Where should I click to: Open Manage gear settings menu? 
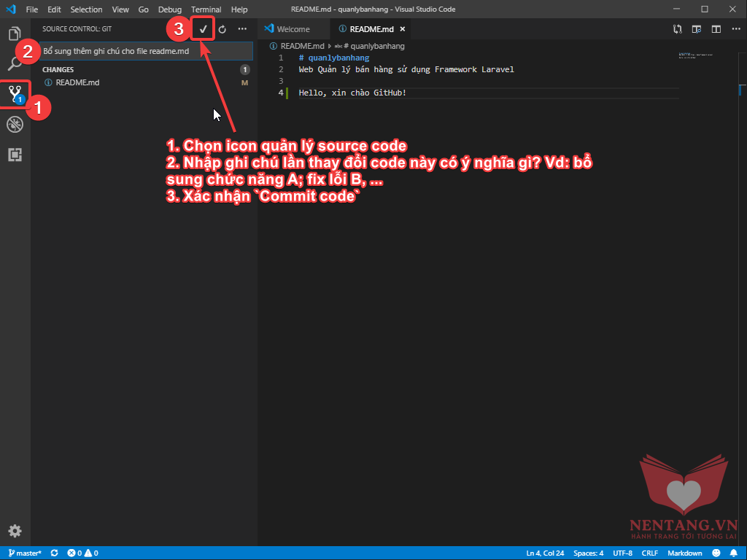tap(15, 530)
